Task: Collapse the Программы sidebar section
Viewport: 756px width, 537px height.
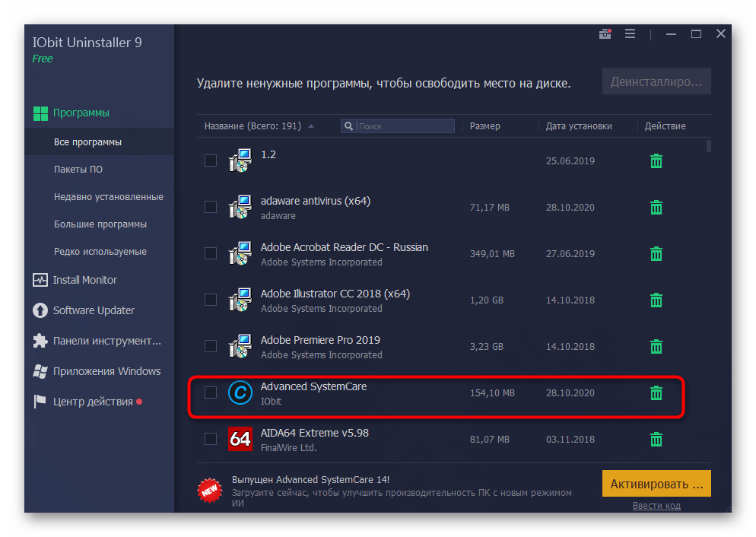Action: pyautogui.click(x=81, y=113)
